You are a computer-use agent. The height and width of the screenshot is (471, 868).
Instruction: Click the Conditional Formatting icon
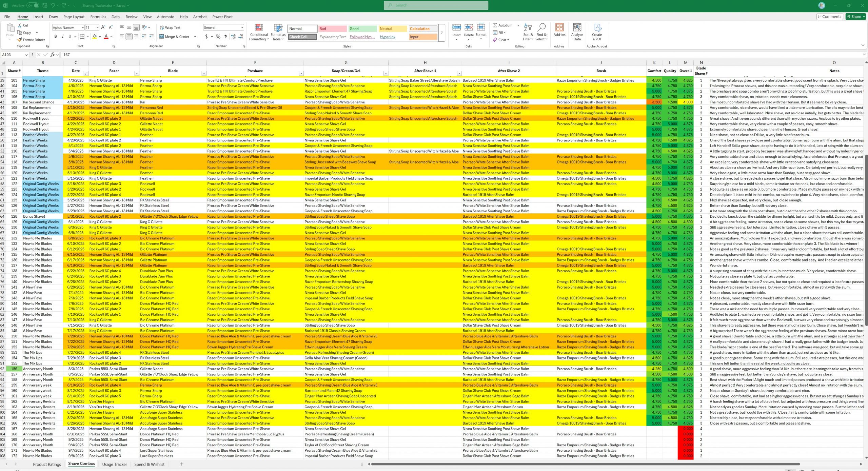coord(259,28)
